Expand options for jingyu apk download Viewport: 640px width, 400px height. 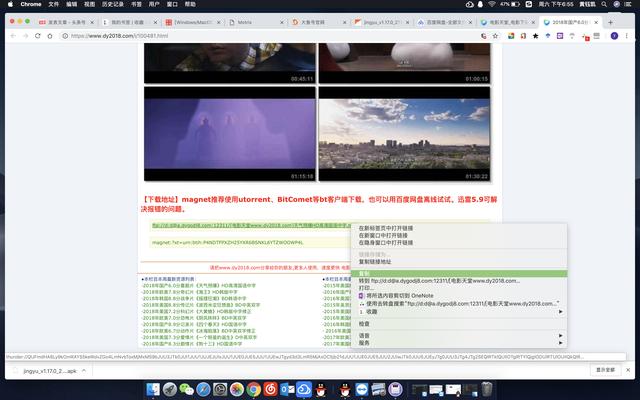click(x=84, y=371)
